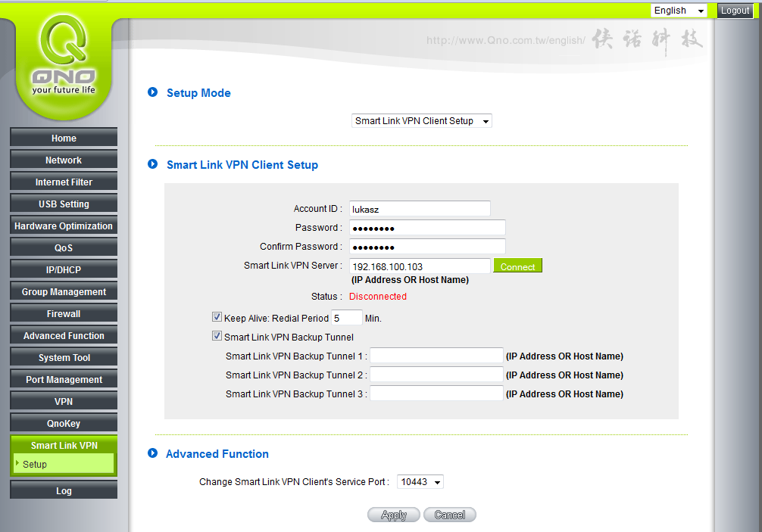Open the Smart Link VPN menu
Viewport: 762px width, 532px height.
coord(64,445)
